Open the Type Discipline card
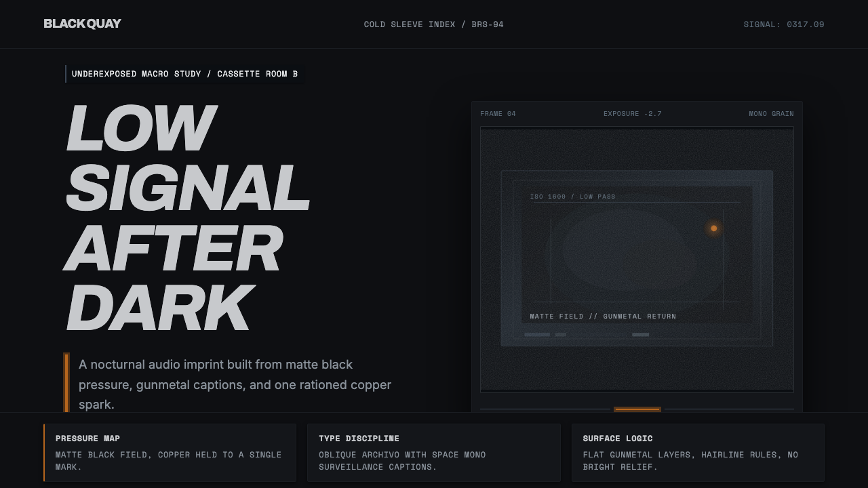Viewport: 868px width, 488px height. click(434, 453)
